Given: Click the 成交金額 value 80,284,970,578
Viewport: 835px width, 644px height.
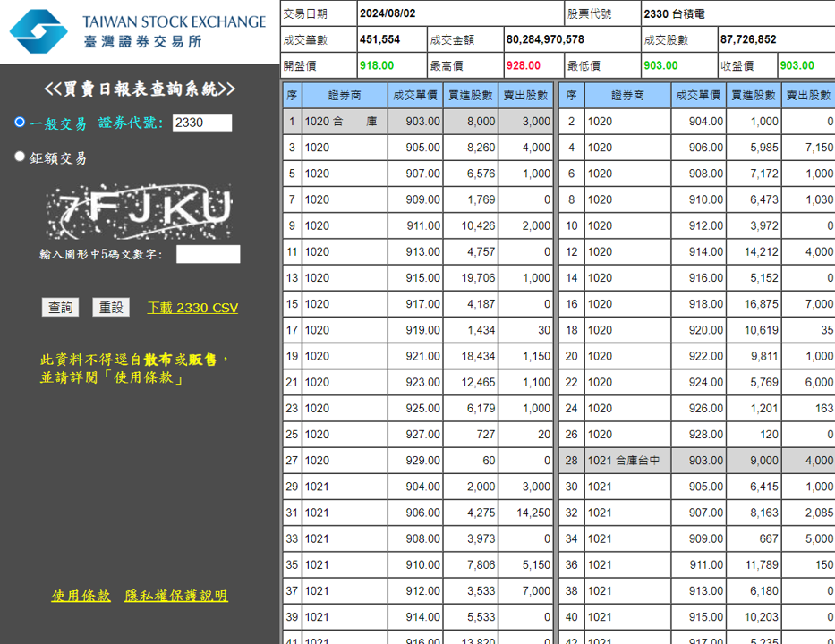Looking at the screenshot, I should [545, 39].
